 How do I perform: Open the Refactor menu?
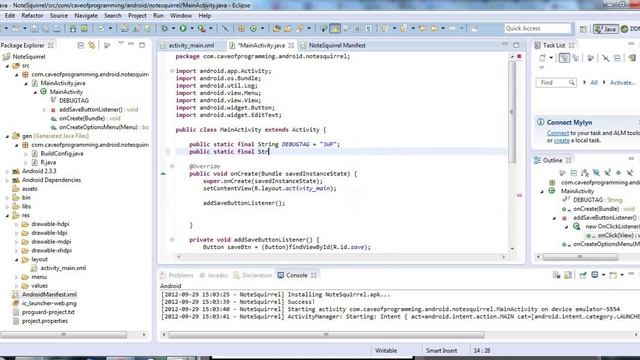click(32, 16)
